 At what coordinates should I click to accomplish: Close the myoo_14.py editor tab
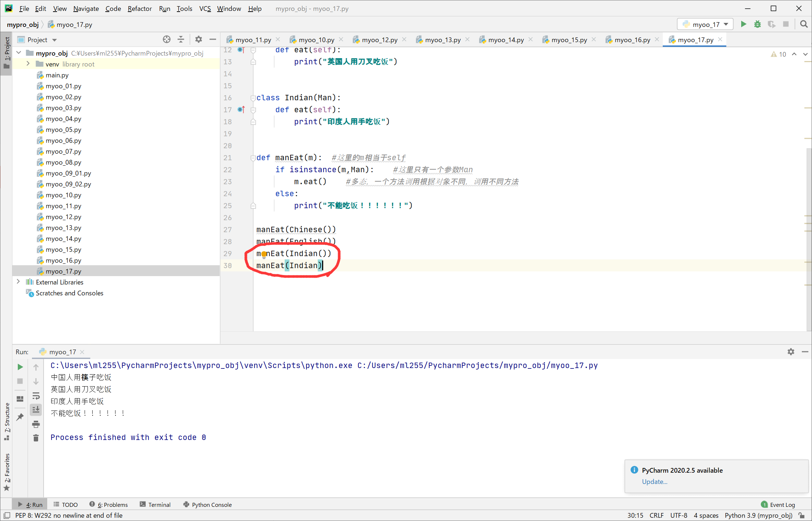tap(531, 39)
